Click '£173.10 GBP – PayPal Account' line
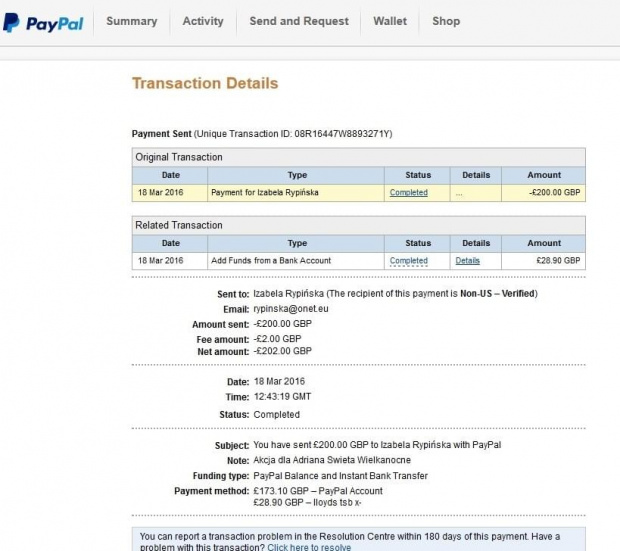 [x=318, y=491]
